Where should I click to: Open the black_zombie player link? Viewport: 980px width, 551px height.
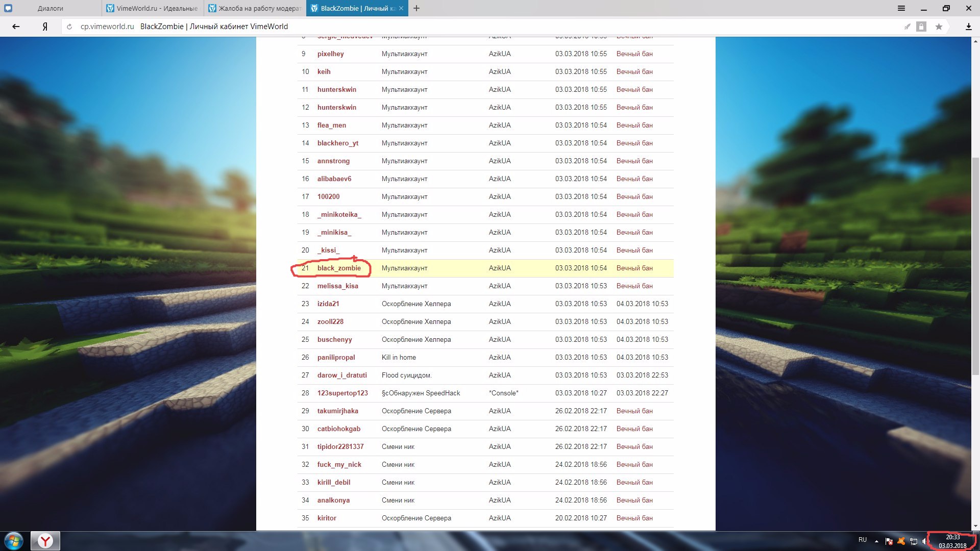pos(339,268)
